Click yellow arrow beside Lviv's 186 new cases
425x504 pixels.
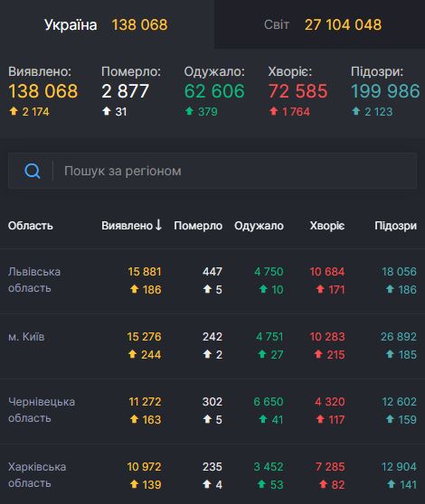tap(135, 289)
